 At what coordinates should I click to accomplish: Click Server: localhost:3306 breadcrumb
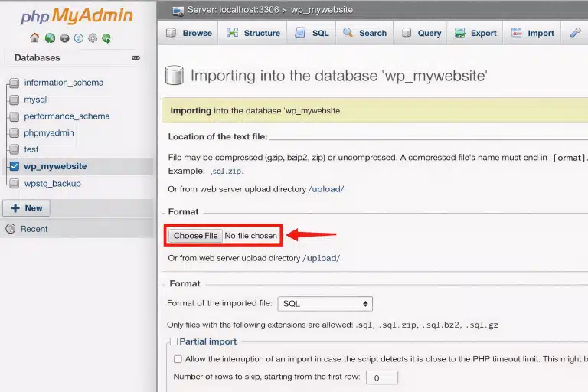233,10
